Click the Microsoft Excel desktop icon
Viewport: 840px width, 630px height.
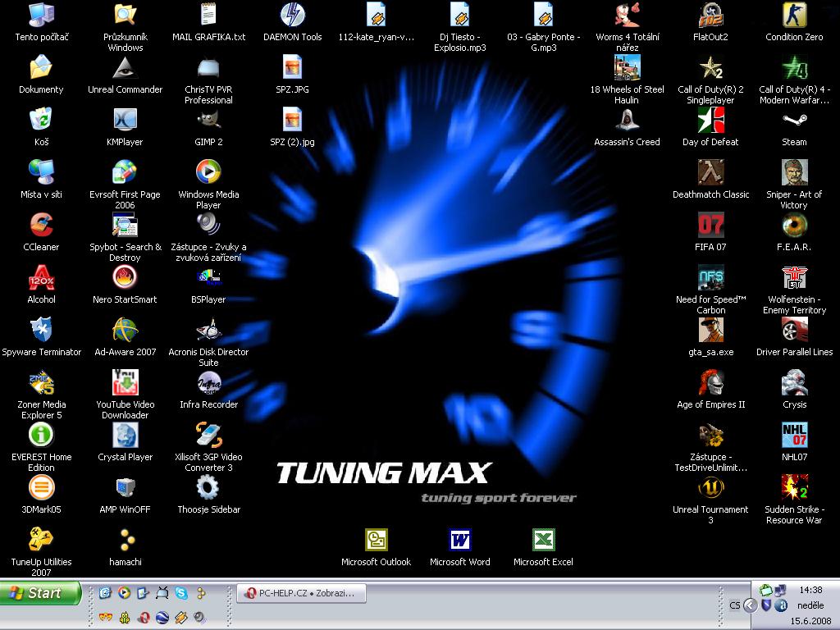(x=543, y=540)
